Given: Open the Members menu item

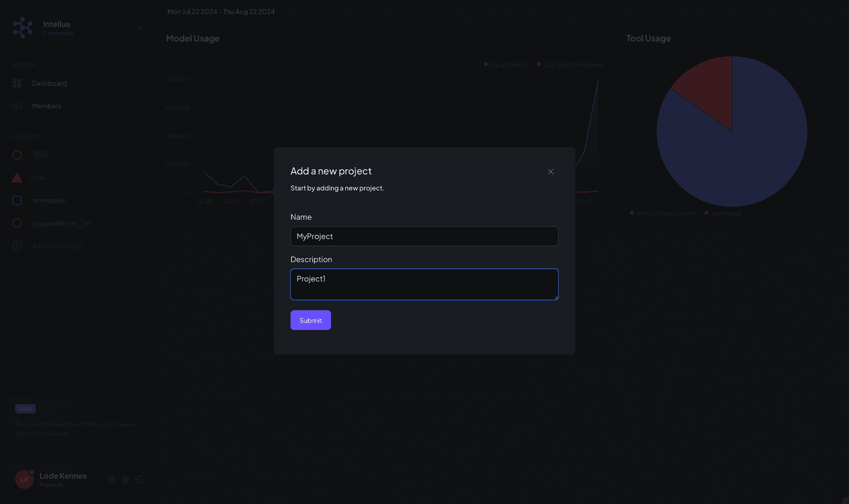Looking at the screenshot, I should pos(46,106).
